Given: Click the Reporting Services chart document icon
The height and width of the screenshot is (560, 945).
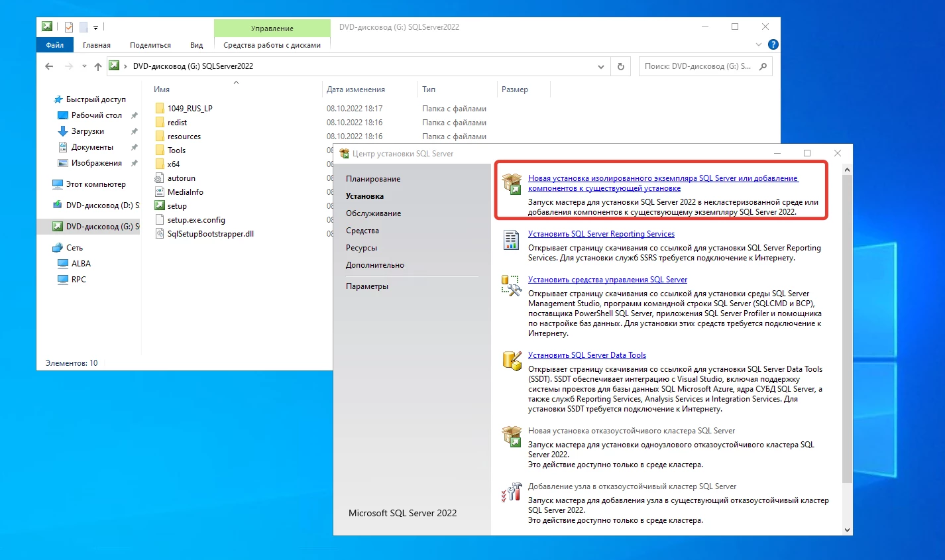Looking at the screenshot, I should (511, 239).
